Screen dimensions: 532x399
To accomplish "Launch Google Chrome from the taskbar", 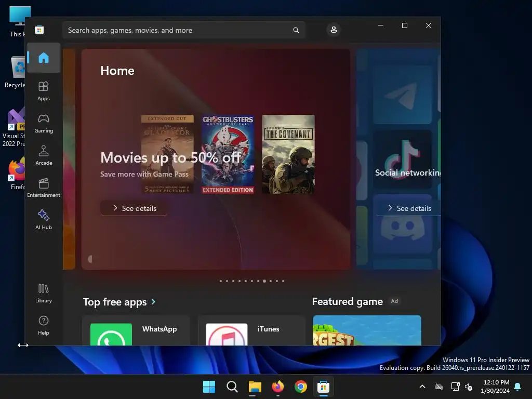I will [301, 387].
